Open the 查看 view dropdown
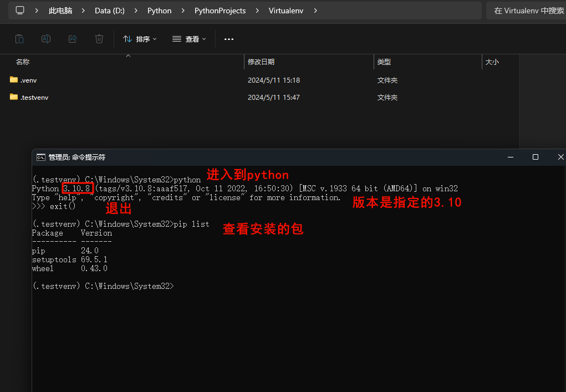Image resolution: width=566 pixels, height=392 pixels. (189, 39)
